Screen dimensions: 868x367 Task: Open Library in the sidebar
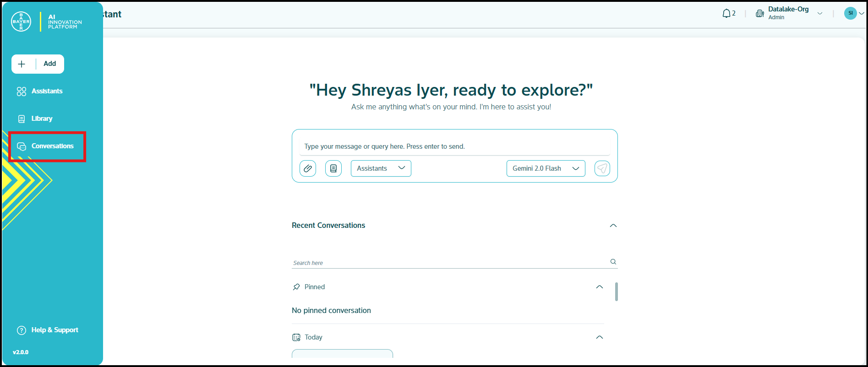pos(42,119)
